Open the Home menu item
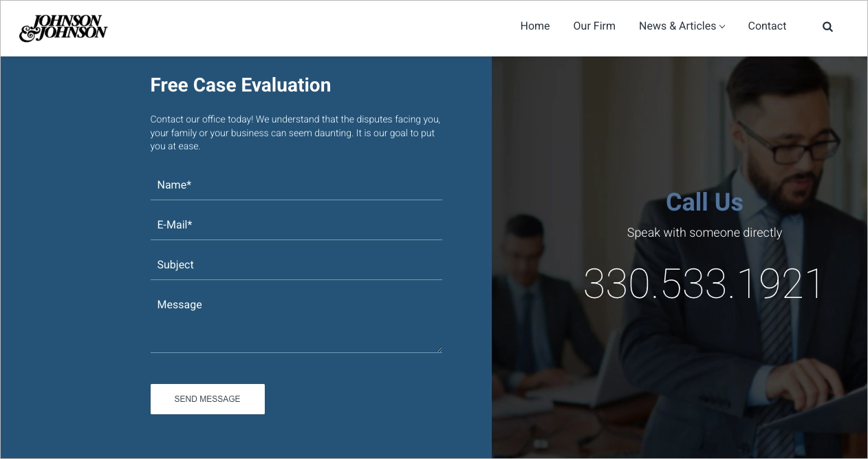 (534, 26)
